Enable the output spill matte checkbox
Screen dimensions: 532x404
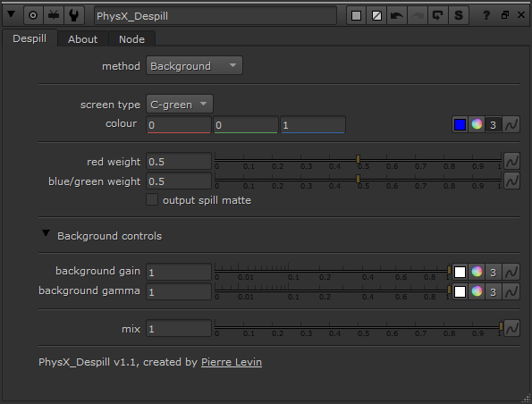pos(152,199)
